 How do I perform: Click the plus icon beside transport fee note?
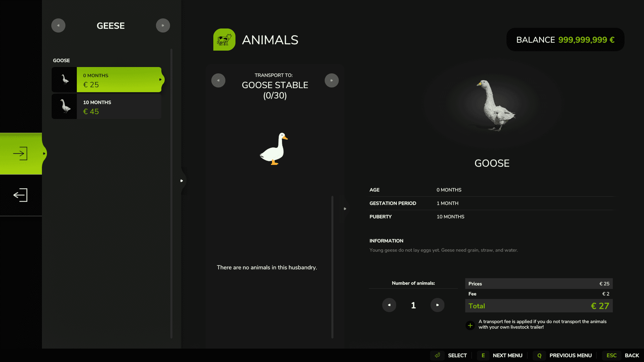[x=470, y=325]
